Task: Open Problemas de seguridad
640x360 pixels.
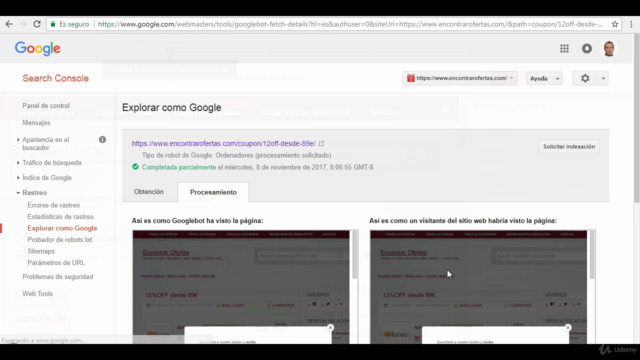Action: click(x=58, y=277)
